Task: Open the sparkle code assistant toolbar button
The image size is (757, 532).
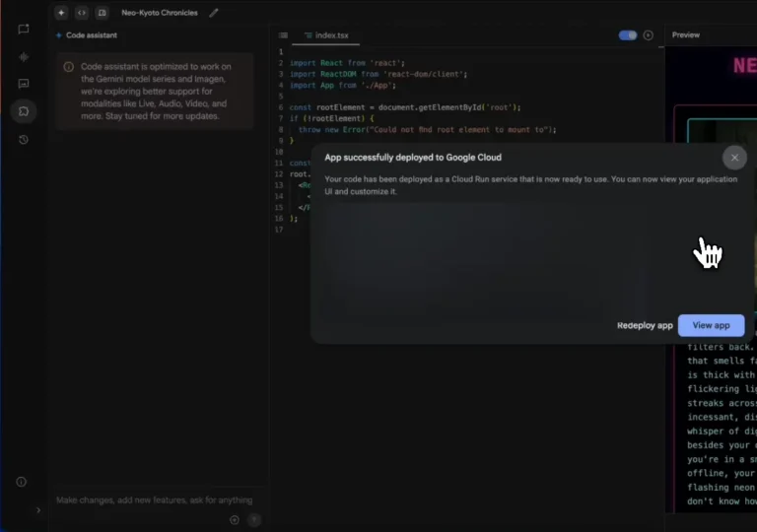Action: pos(61,13)
